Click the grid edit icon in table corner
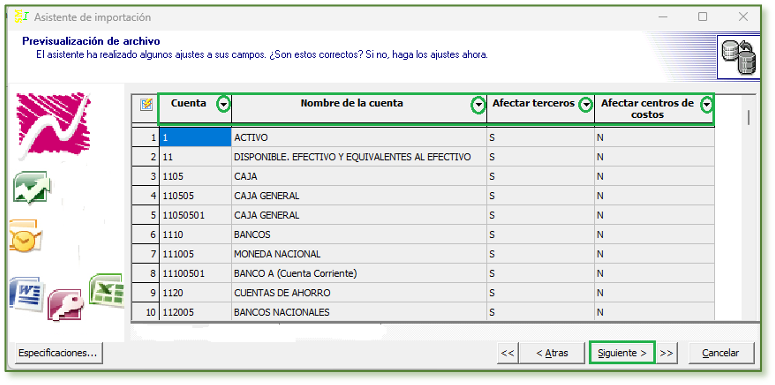This screenshot has width=775, height=385. click(x=146, y=104)
